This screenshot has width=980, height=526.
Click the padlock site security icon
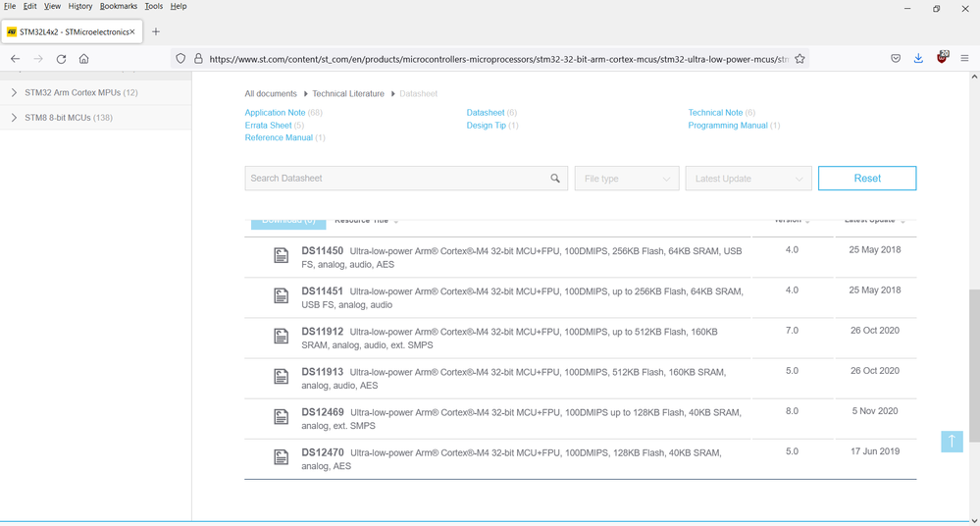pos(198,59)
